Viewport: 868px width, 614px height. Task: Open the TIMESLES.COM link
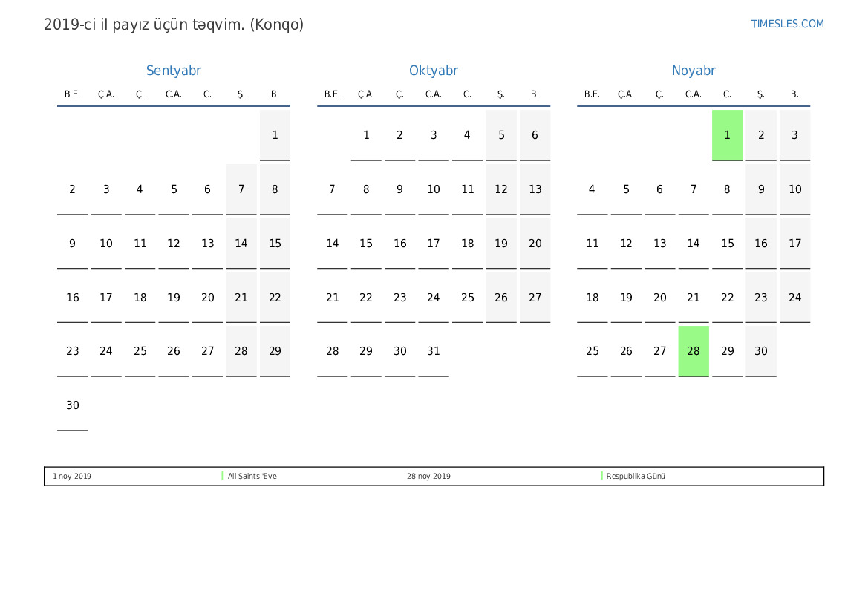tap(787, 24)
